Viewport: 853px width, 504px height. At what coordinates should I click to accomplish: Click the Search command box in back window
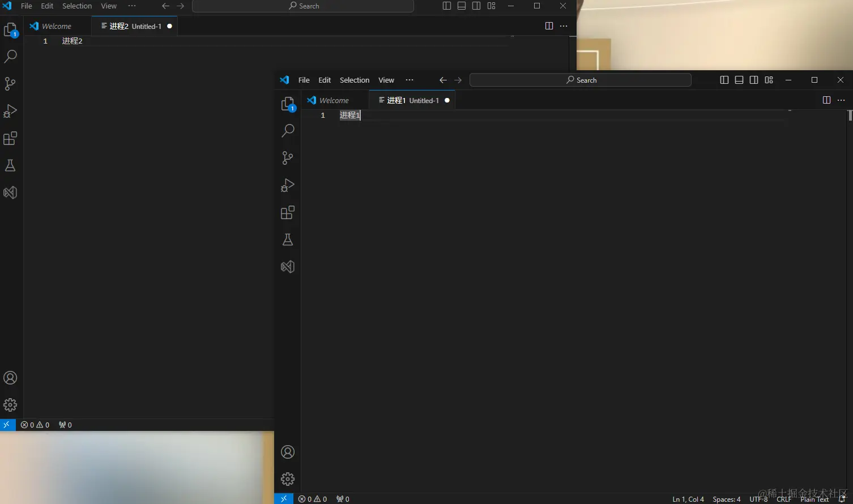coord(303,6)
